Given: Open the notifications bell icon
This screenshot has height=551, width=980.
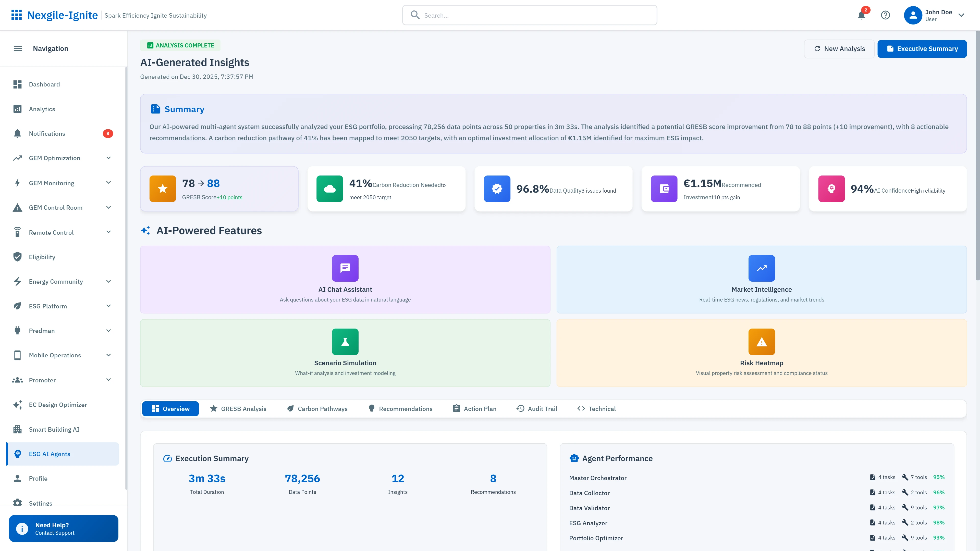Looking at the screenshot, I should (x=861, y=15).
